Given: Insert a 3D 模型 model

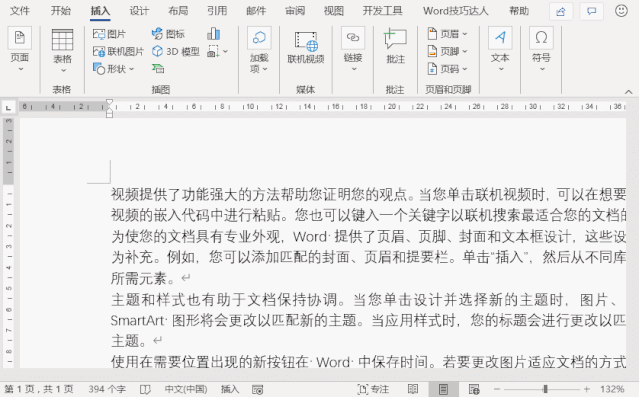Looking at the screenshot, I should [x=176, y=52].
